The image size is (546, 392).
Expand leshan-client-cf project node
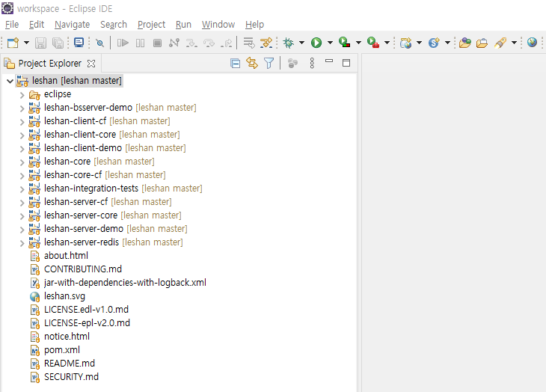click(22, 121)
